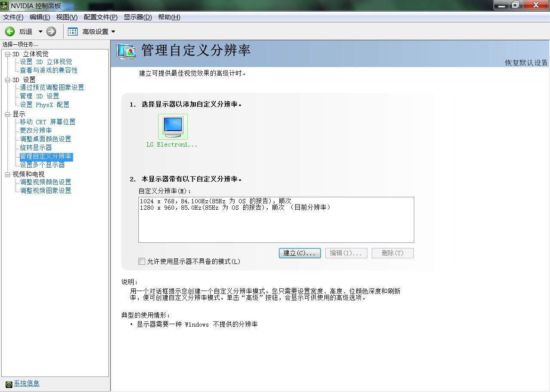Select 设置 PhysX 配置 task

[45, 105]
